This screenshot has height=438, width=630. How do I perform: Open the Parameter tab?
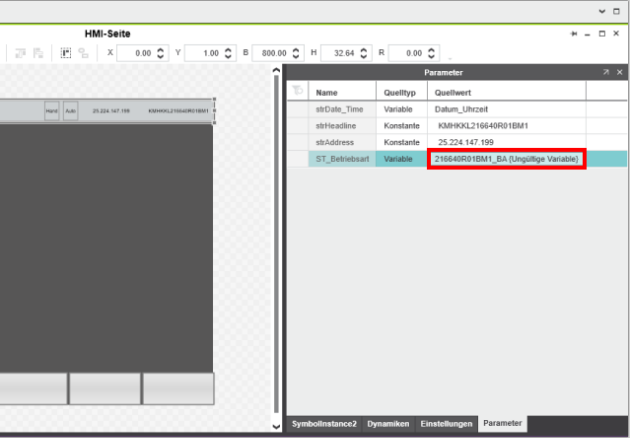[502, 423]
